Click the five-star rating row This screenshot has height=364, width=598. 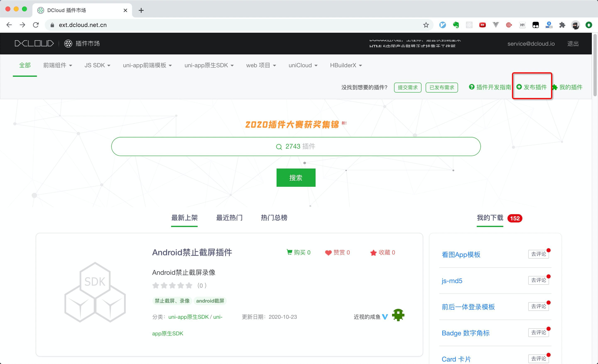(x=172, y=285)
